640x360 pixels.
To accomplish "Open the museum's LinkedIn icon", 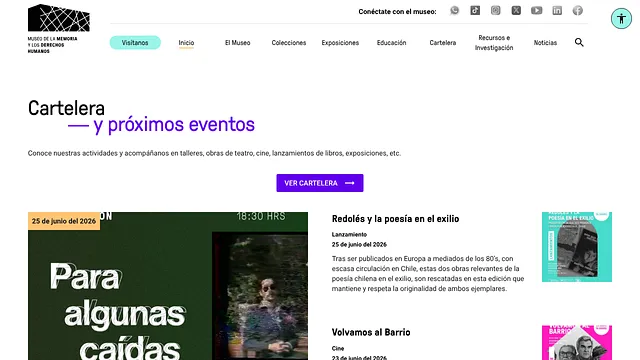I will (557, 11).
